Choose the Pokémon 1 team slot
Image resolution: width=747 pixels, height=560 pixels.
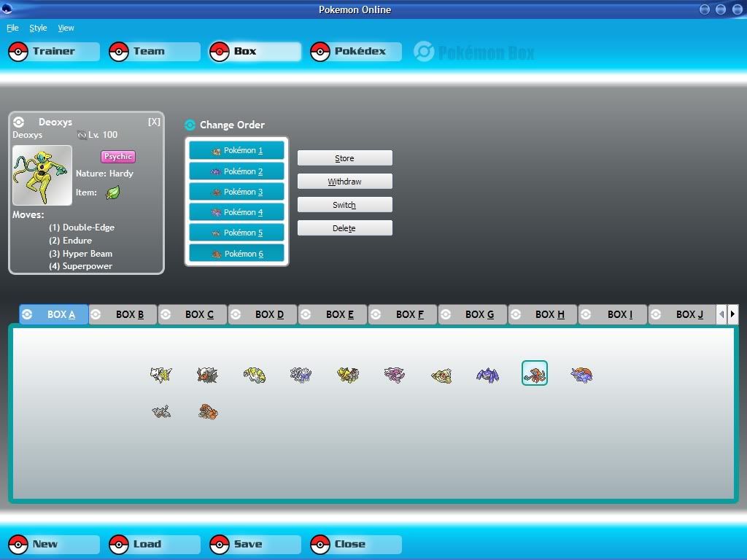pyautogui.click(x=237, y=150)
